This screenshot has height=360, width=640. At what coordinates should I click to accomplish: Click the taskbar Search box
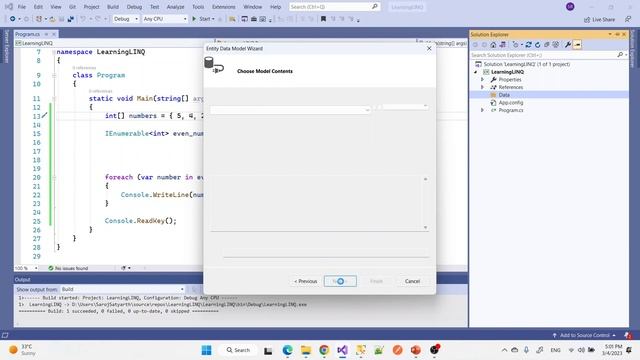(238, 350)
